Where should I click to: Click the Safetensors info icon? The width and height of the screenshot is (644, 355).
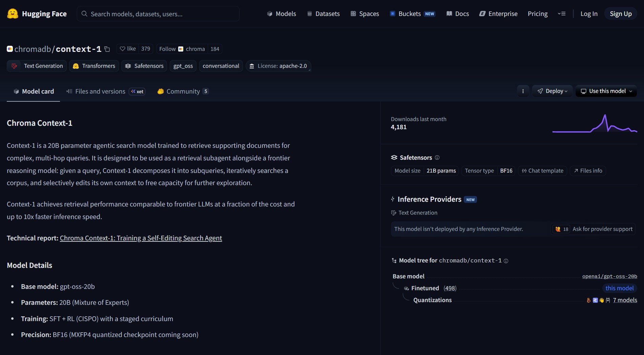[x=437, y=158]
